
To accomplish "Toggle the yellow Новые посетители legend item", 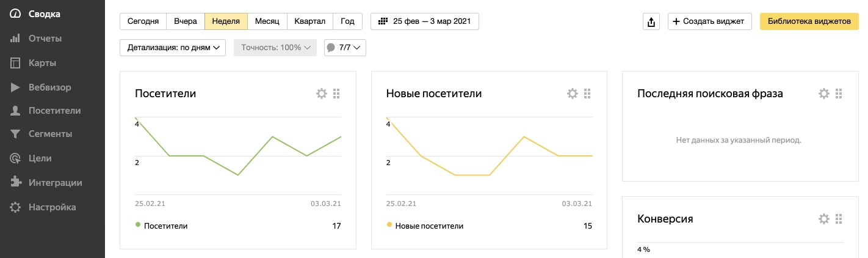I will click(425, 226).
